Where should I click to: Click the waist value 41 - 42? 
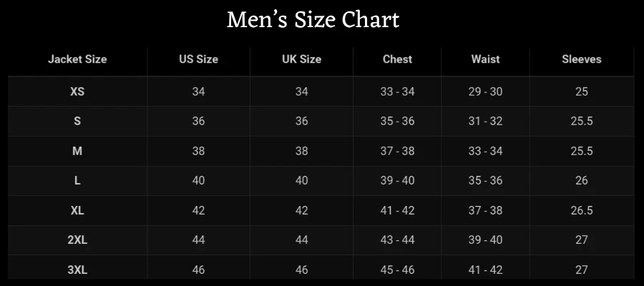click(x=485, y=270)
